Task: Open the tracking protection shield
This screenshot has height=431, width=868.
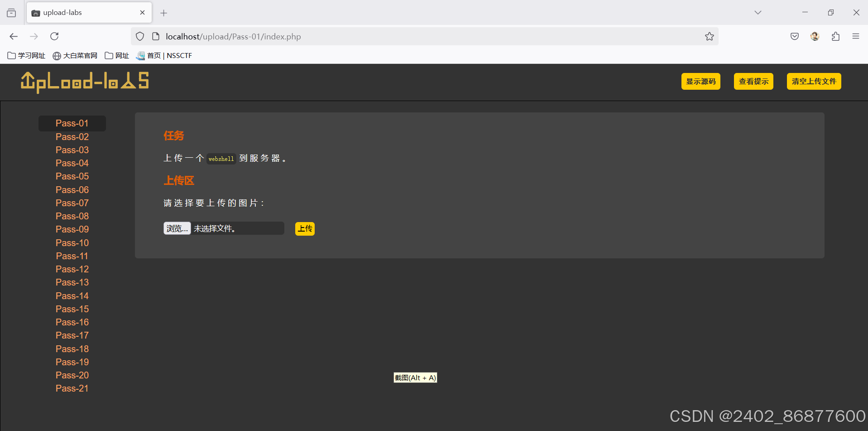Action: (139, 36)
